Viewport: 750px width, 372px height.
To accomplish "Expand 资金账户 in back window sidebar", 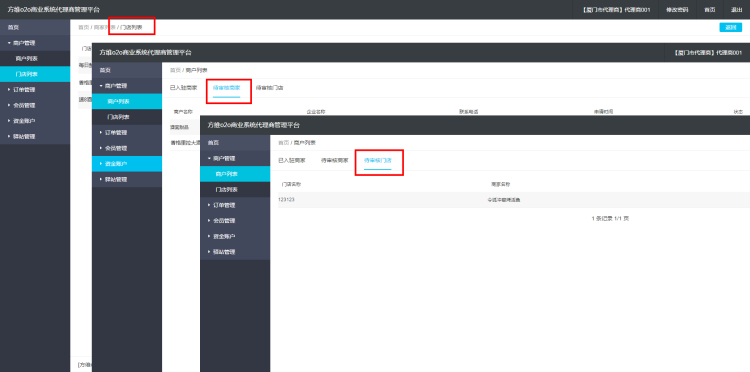I will [35, 120].
